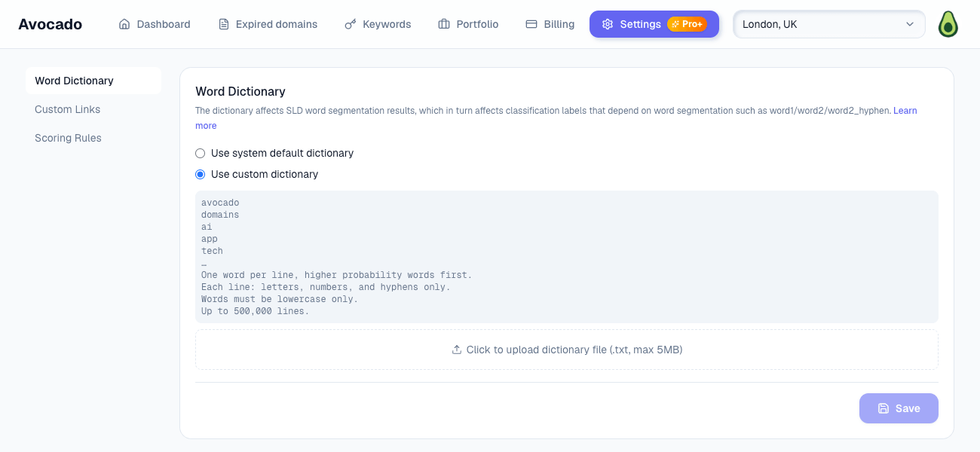Click the chevron in location selector
Viewport: 980px width, 452px height.
909,24
